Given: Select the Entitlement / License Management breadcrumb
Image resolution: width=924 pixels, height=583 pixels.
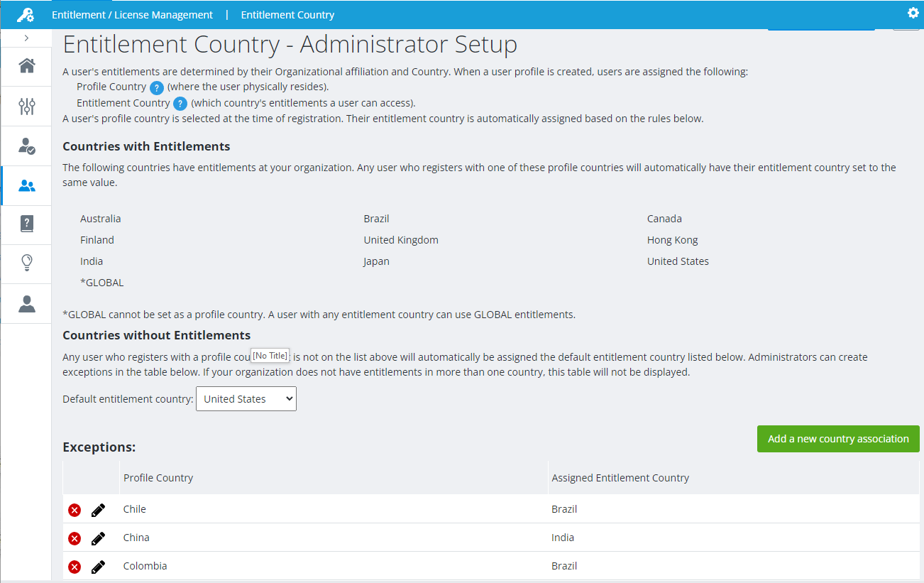Looking at the screenshot, I should coord(132,14).
